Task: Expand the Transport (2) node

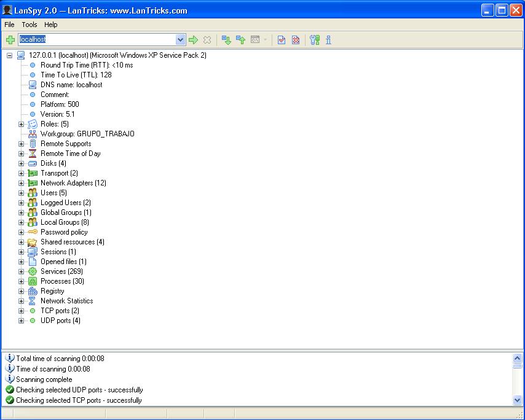Action: 21,174
